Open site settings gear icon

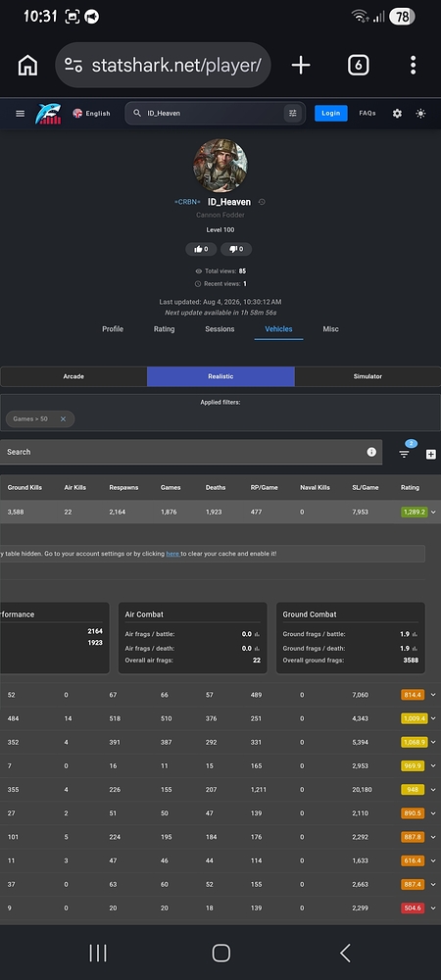(397, 113)
